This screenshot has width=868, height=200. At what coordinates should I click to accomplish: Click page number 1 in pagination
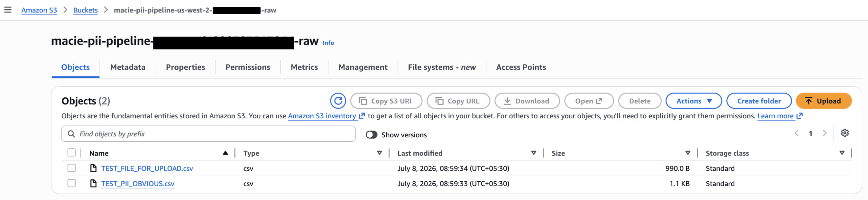pos(811,133)
